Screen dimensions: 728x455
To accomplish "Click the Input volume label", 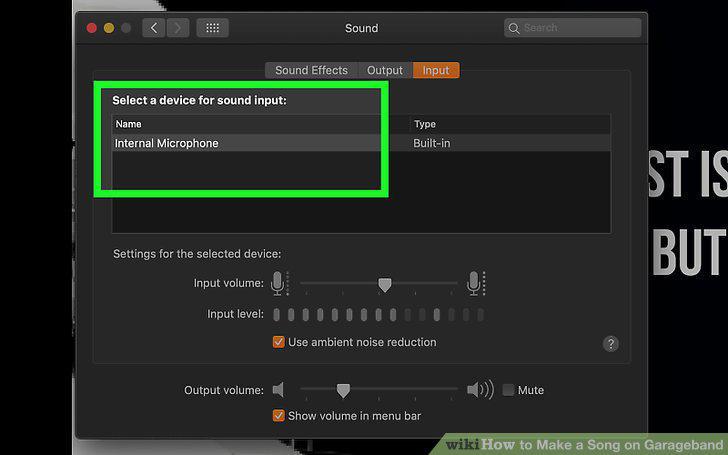I will click(228, 283).
